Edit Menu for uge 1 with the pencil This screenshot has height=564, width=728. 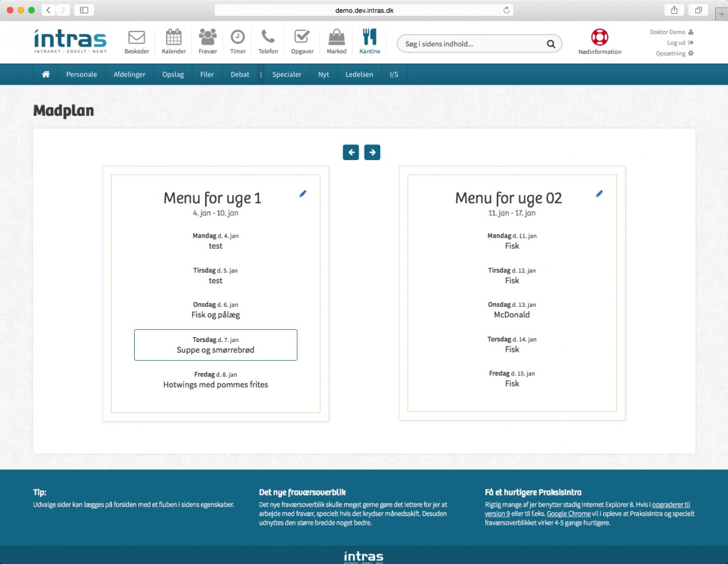point(303,193)
